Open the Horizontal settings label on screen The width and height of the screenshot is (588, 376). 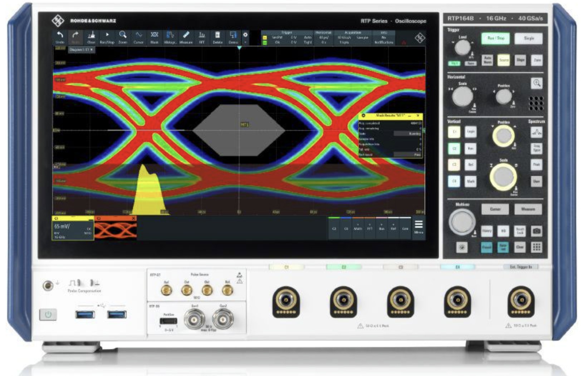[x=323, y=33]
